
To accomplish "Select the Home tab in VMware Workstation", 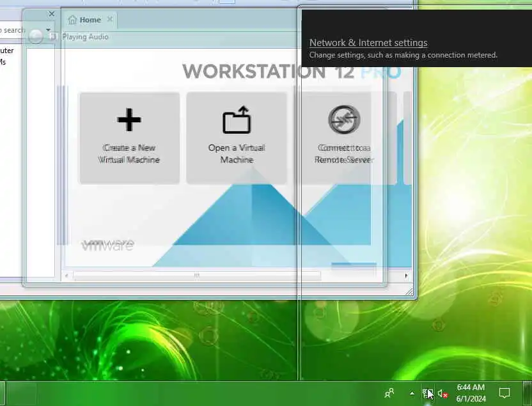I will 90,20.
